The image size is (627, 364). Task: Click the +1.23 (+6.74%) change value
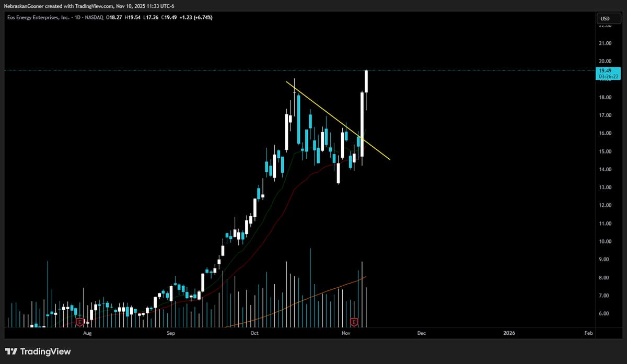click(x=195, y=17)
